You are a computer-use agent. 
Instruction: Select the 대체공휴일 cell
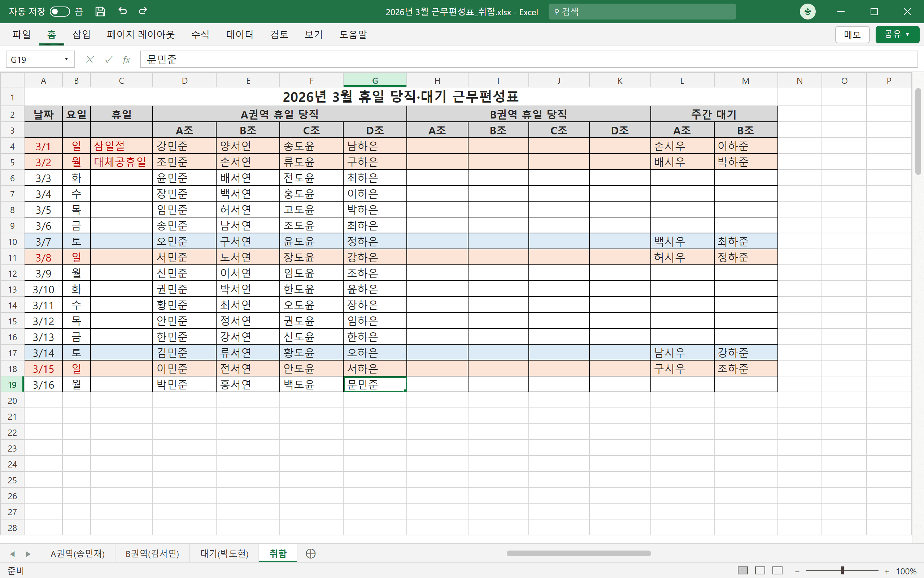121,162
